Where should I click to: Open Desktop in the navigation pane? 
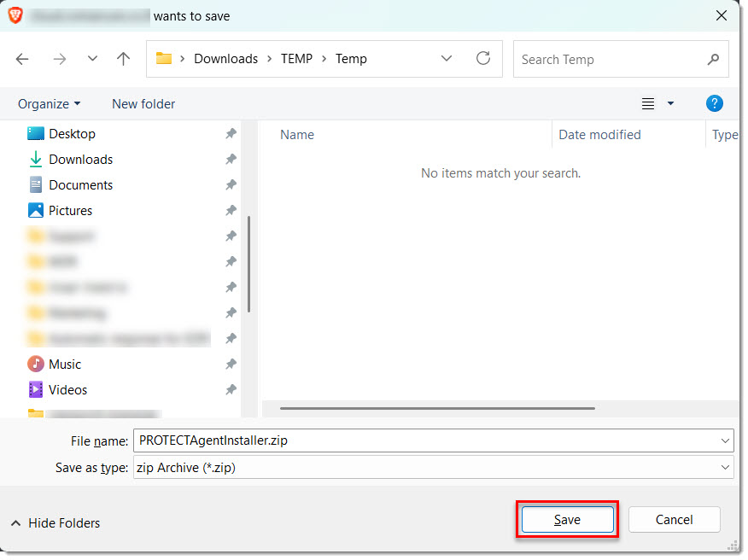(62, 135)
